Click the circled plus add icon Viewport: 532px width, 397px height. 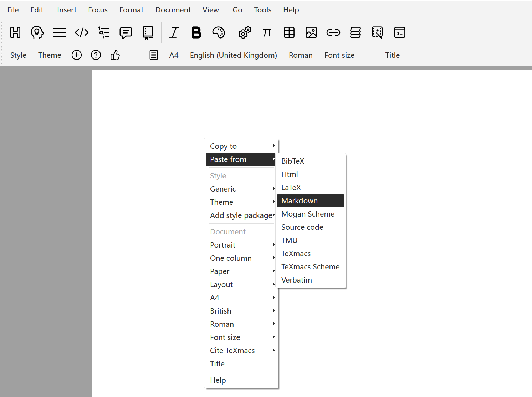tap(77, 55)
